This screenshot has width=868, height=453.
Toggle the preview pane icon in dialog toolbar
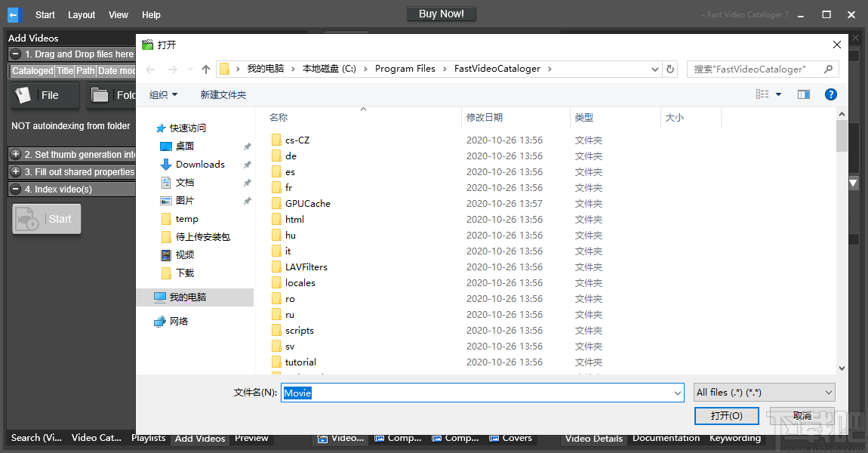pos(804,94)
